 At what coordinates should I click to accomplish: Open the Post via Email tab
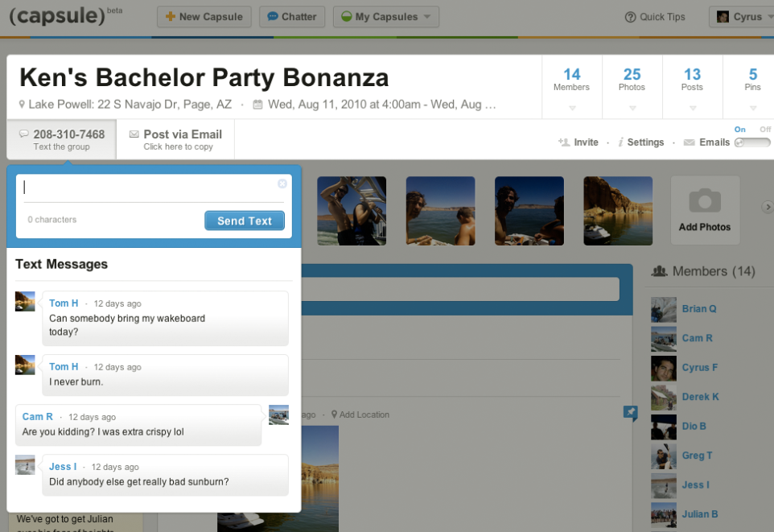(175, 139)
